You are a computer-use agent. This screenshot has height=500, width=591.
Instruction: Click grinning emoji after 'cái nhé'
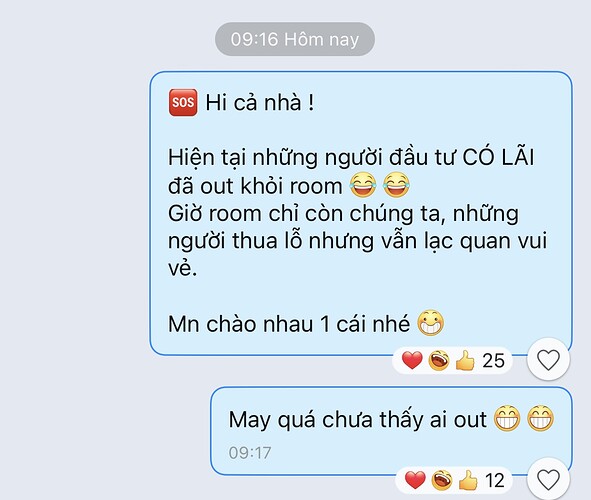tap(431, 323)
